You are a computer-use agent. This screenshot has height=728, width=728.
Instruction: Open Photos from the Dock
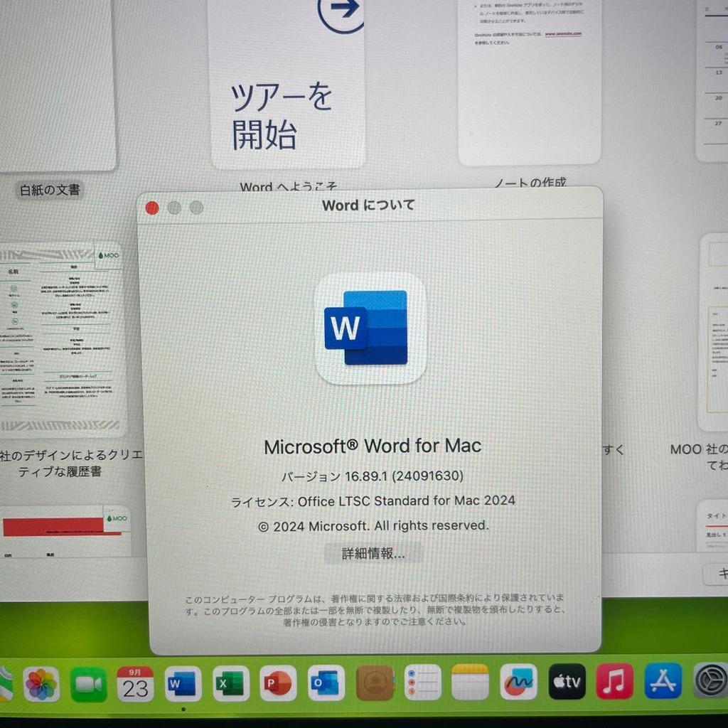pos(41,683)
